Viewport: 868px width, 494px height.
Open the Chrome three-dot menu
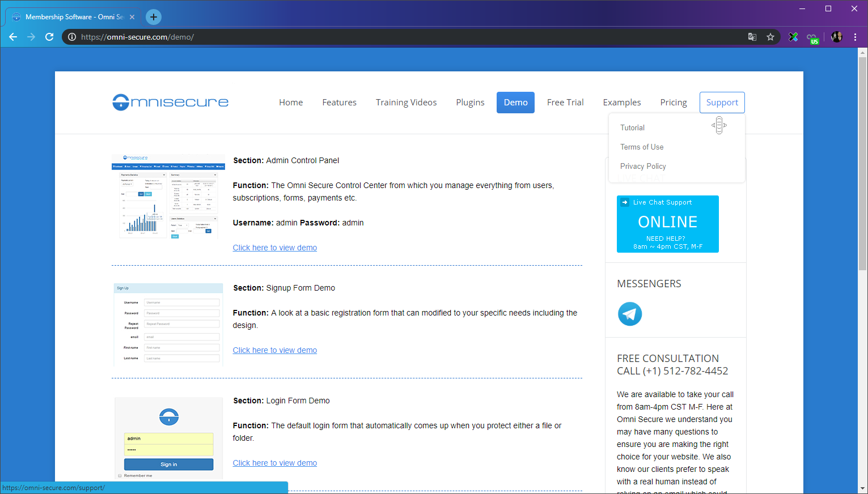pos(855,37)
